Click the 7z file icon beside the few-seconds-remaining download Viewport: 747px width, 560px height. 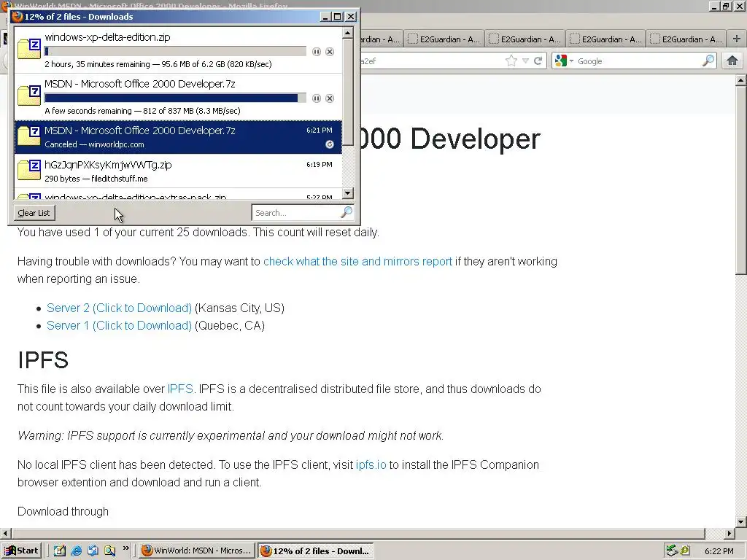(29, 96)
